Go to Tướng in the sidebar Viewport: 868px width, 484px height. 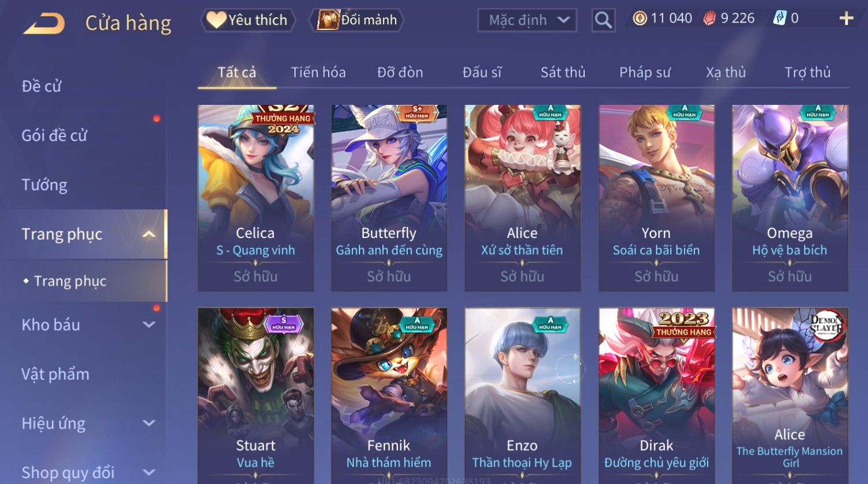pyautogui.click(x=44, y=184)
